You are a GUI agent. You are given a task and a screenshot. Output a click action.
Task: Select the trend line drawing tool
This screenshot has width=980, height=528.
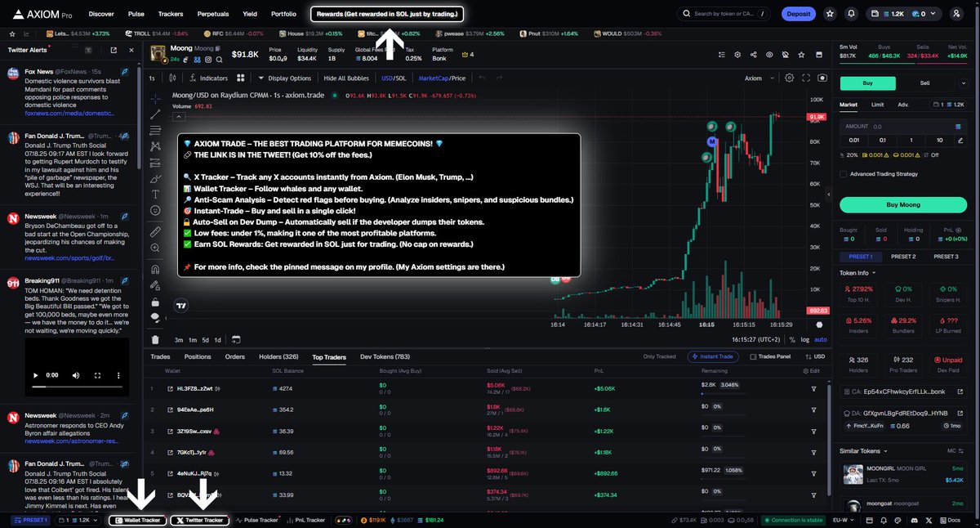coord(155,114)
